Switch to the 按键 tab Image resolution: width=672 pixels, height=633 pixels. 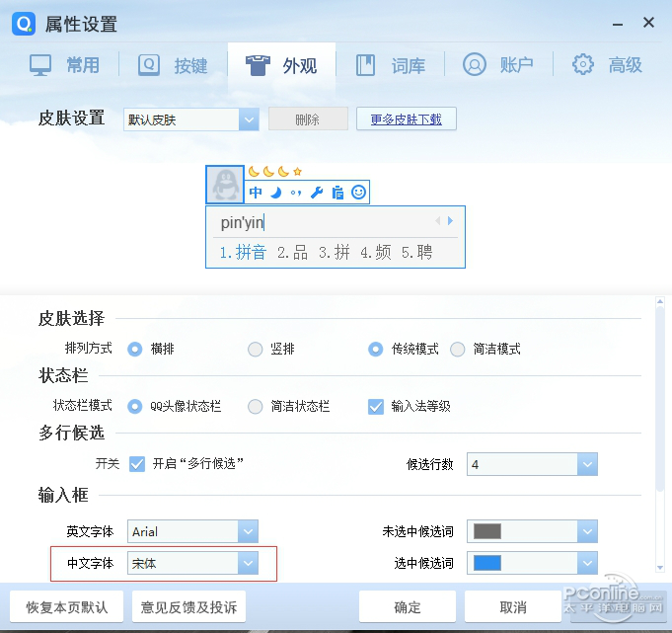tap(173, 65)
